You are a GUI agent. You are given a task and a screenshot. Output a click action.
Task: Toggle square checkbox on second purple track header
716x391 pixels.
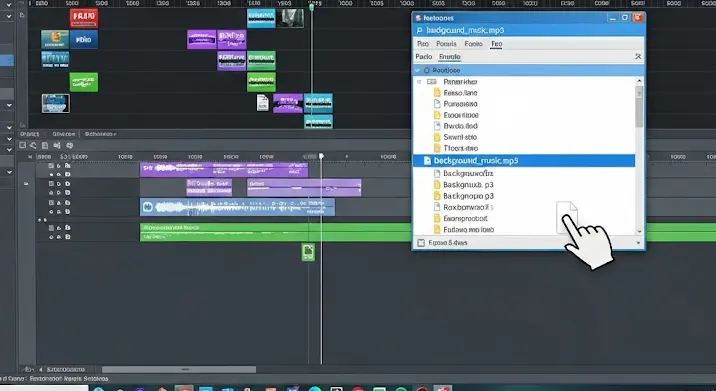point(51,184)
